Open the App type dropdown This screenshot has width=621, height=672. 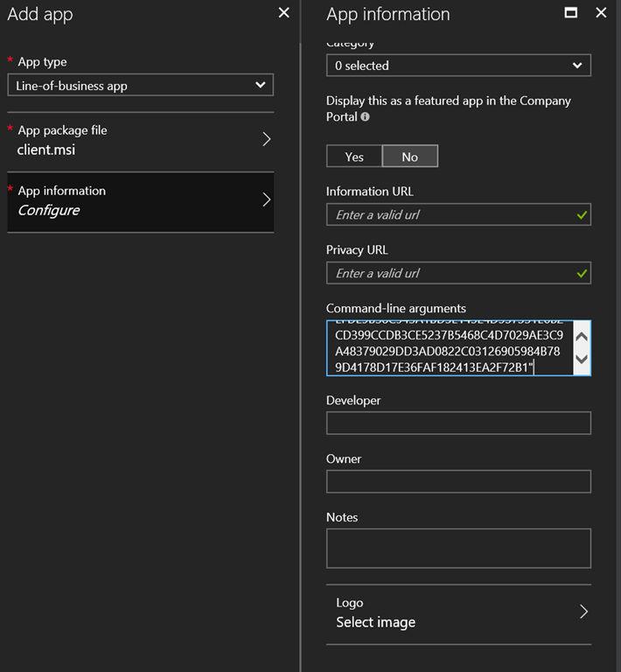pyautogui.click(x=140, y=85)
